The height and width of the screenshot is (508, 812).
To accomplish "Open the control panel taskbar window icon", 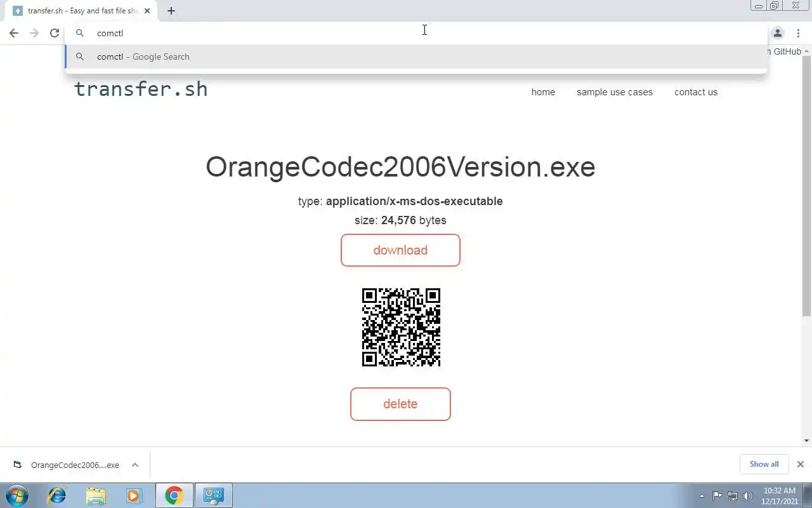I will [x=213, y=495].
